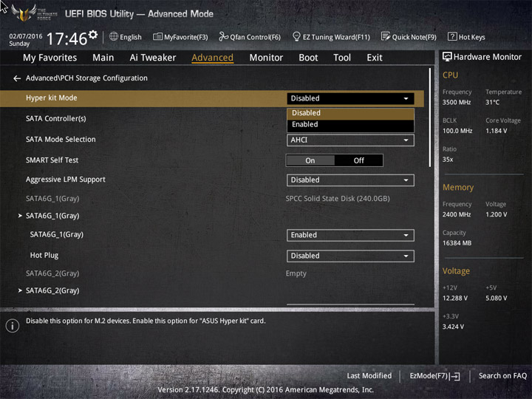Viewport: 532px width, 399px height.
Task: Click the English language button
Action: point(126,37)
